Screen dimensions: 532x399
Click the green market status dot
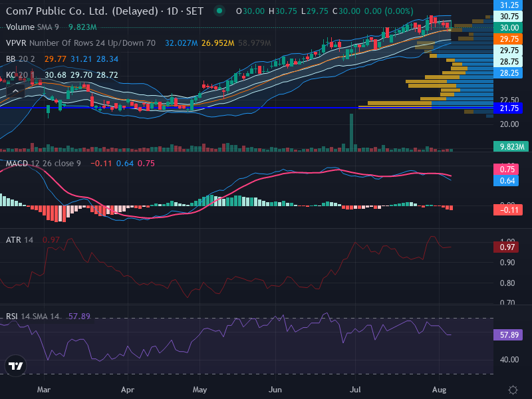tap(219, 11)
